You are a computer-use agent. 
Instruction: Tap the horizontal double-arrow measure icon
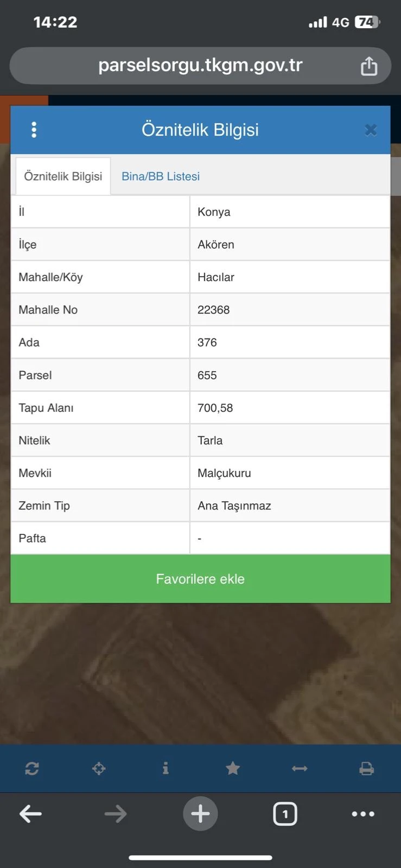300,768
